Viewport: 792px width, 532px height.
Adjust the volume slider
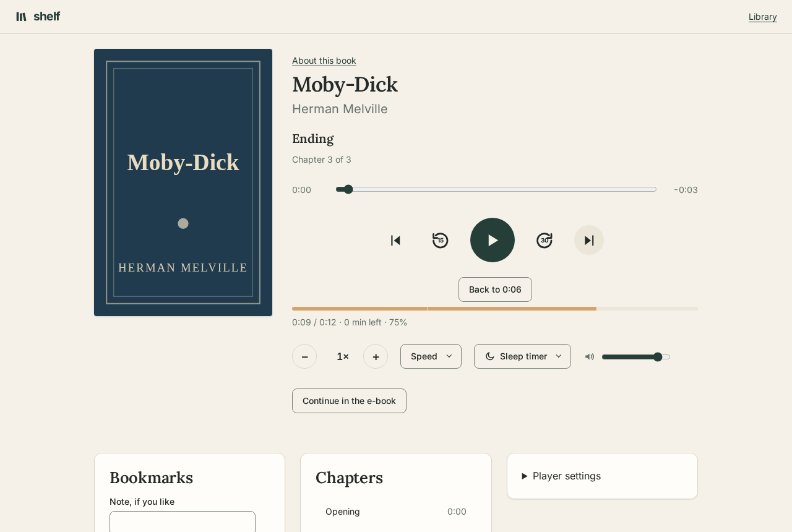coord(636,357)
